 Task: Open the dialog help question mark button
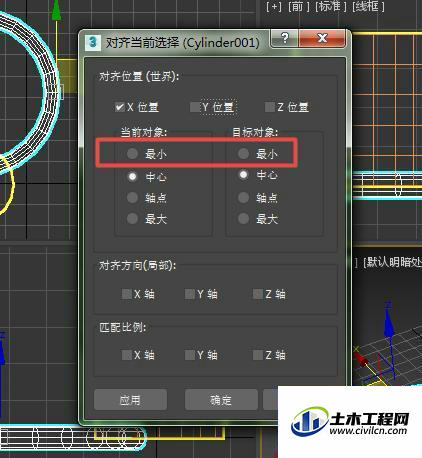click(x=284, y=38)
